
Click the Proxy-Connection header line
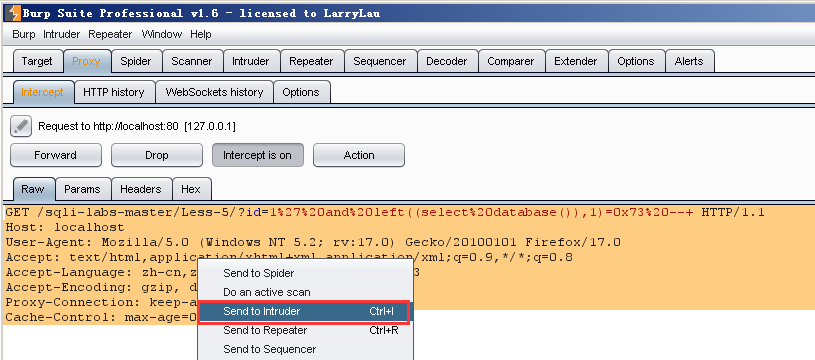101,302
